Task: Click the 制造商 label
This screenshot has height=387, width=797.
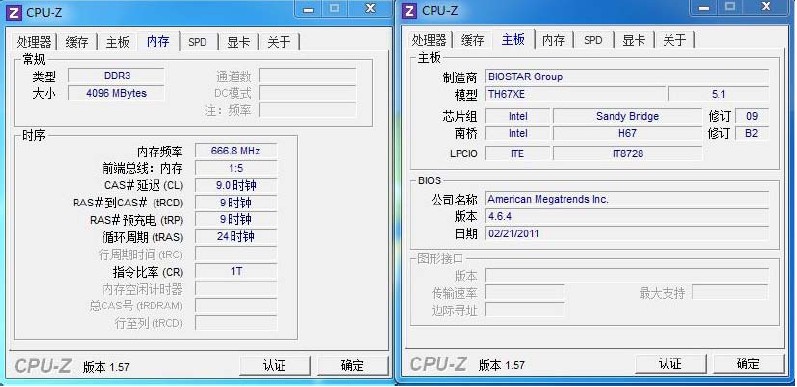Action: click(x=460, y=77)
